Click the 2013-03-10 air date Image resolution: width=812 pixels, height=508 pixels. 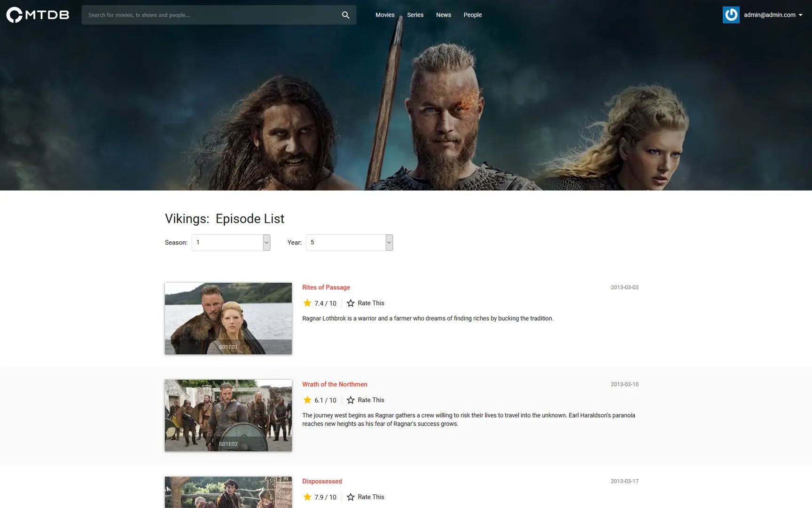click(625, 384)
